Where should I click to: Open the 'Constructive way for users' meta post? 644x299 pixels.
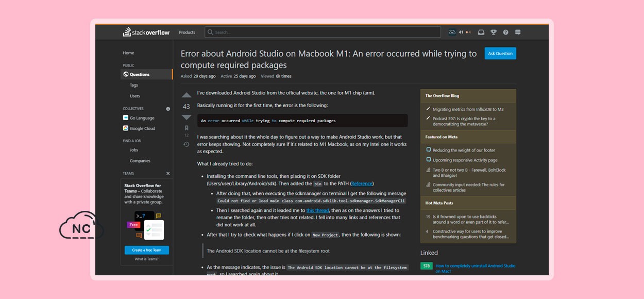point(471,234)
